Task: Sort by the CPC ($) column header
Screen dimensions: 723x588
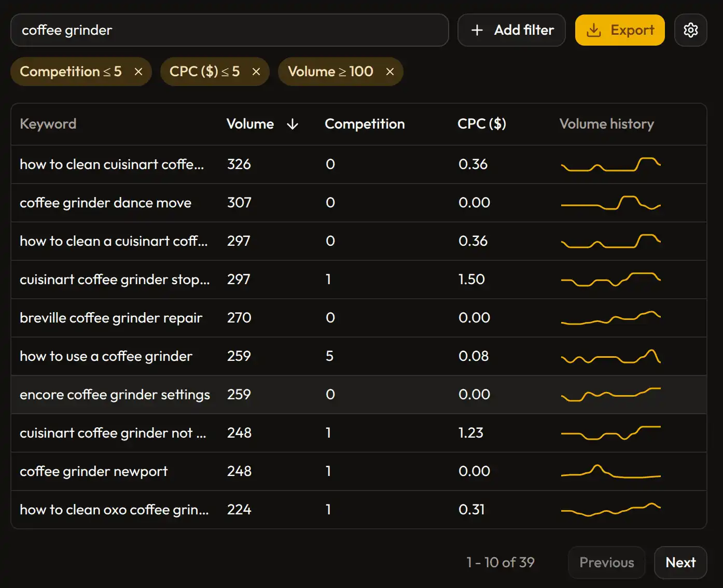Action: [x=481, y=124]
